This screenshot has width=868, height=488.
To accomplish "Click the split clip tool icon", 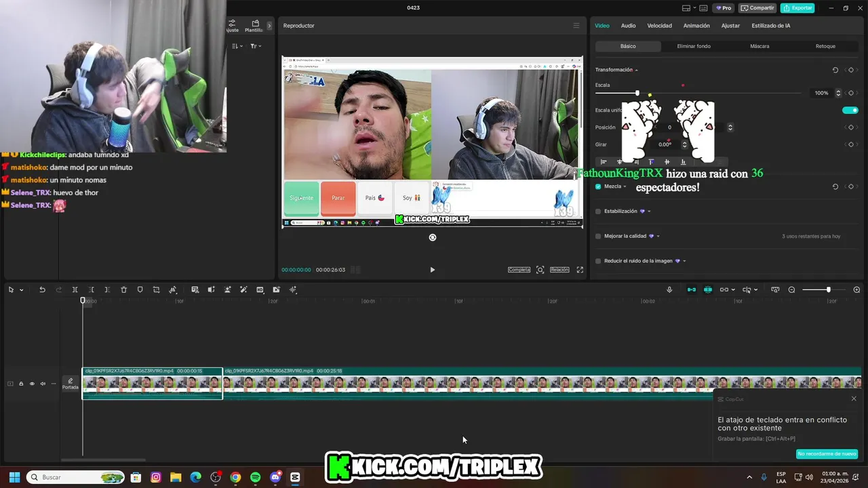I will point(75,290).
